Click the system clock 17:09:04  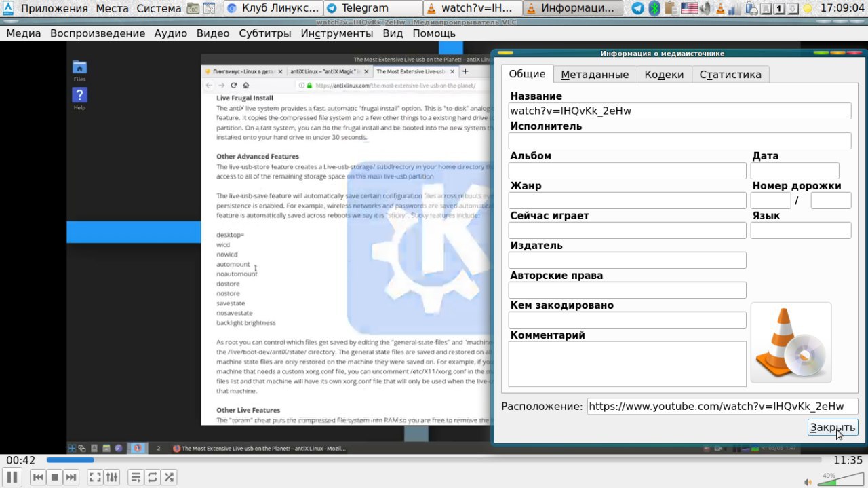coord(842,8)
